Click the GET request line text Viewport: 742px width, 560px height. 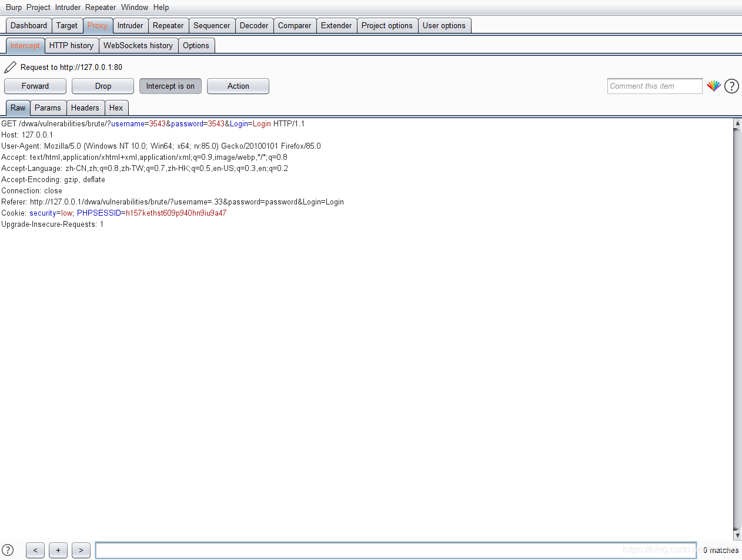(x=153, y=124)
